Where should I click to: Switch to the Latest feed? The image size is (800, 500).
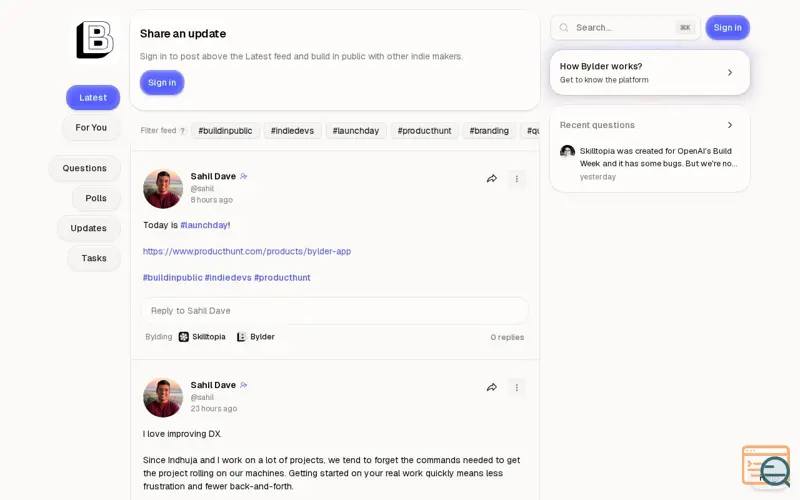93,97
